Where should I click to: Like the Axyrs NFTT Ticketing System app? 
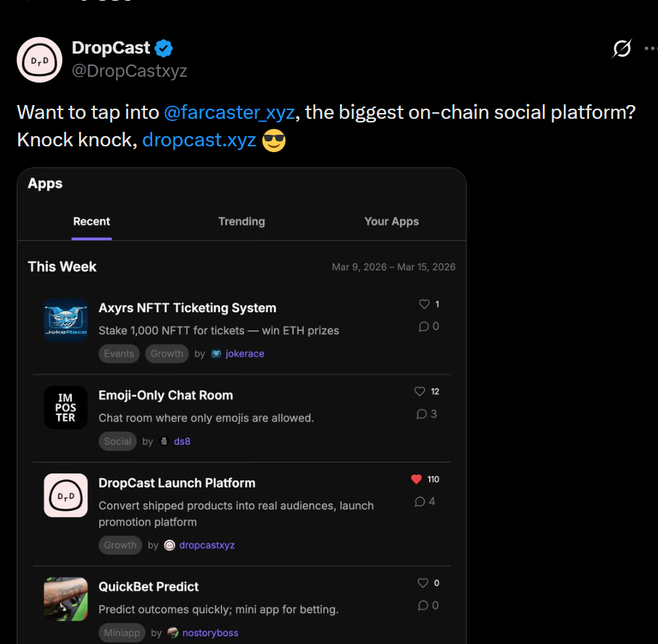(x=425, y=304)
